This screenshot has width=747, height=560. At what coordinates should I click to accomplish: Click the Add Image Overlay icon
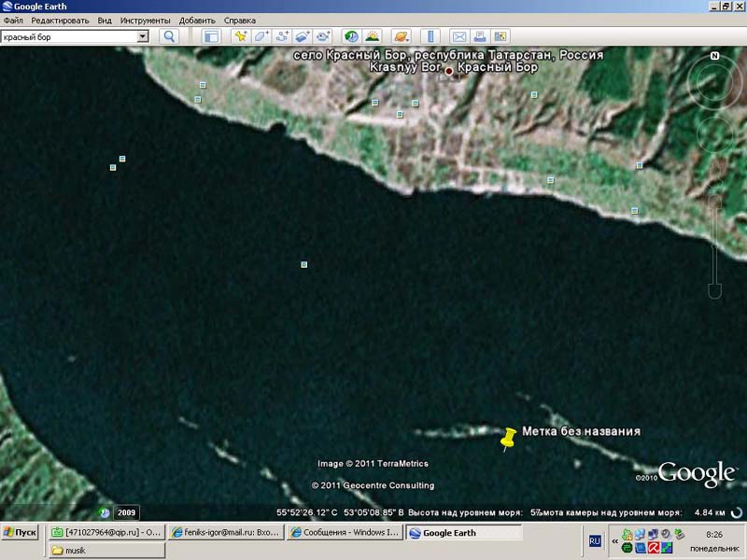[x=303, y=36]
